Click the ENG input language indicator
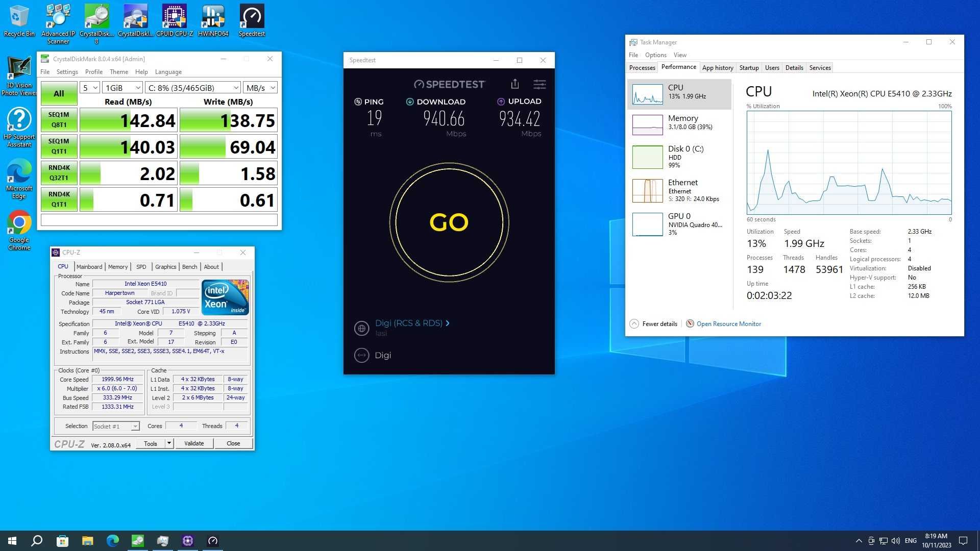The height and width of the screenshot is (551, 980). coord(911,541)
